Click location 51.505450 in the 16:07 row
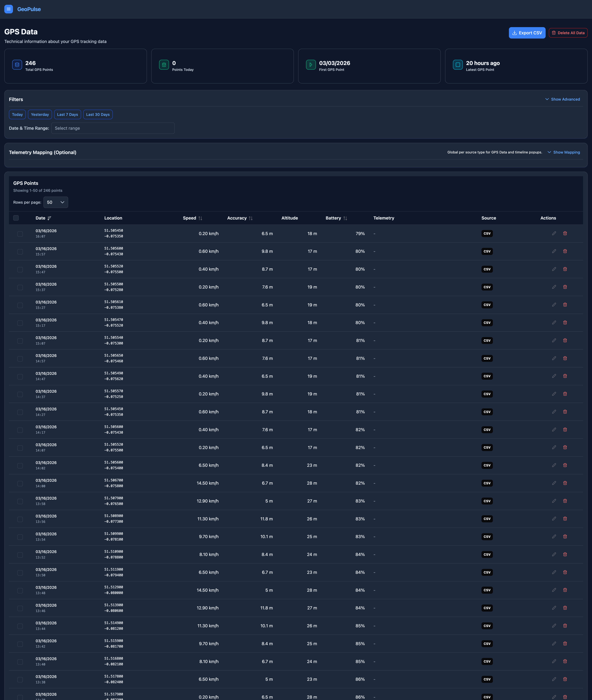 [x=113, y=230]
